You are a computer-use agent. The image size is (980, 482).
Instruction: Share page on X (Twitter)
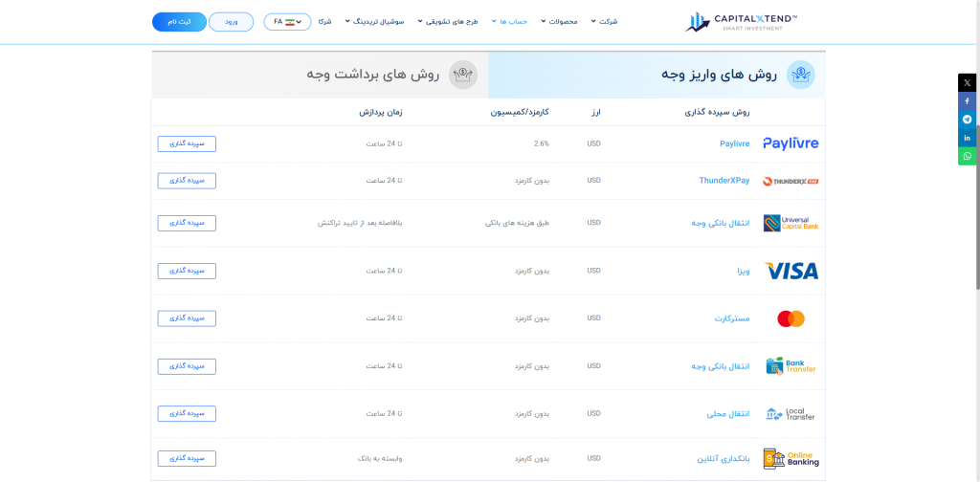click(x=967, y=83)
